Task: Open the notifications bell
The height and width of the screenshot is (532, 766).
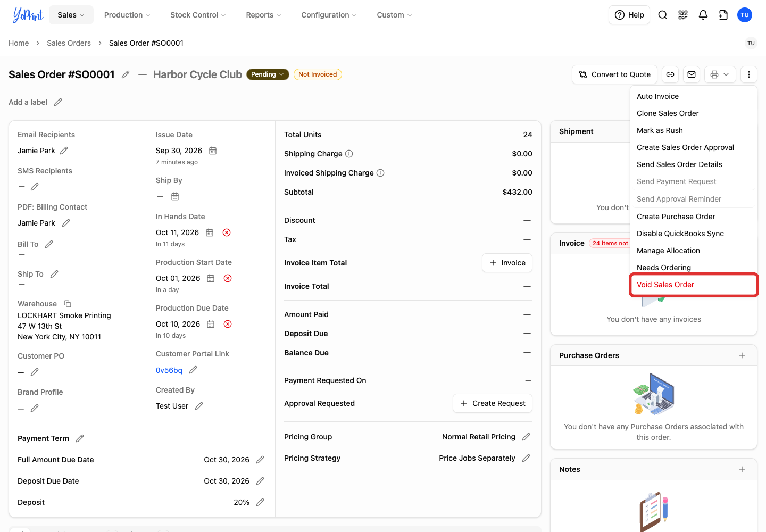Action: pyautogui.click(x=703, y=15)
